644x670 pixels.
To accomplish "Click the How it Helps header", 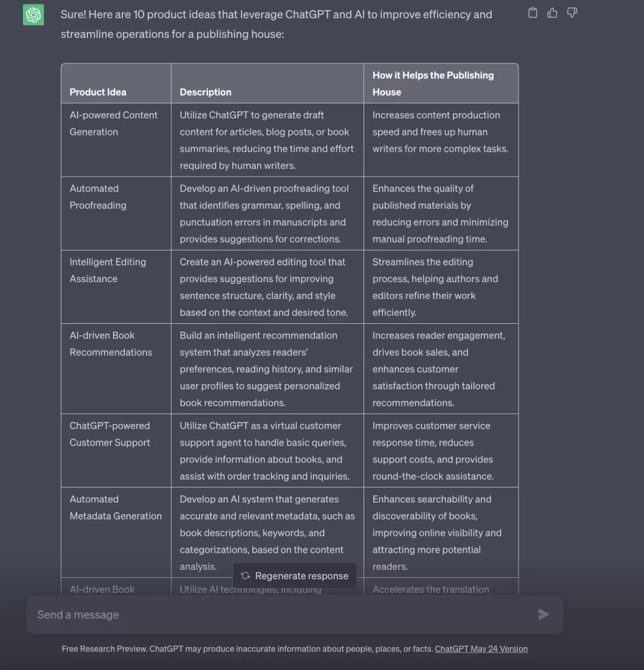I will (x=433, y=84).
